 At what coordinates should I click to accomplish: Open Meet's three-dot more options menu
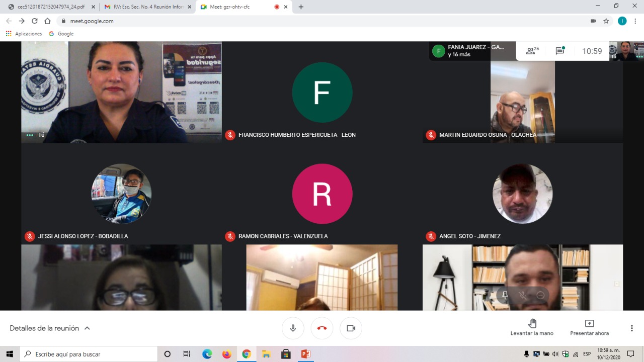631,328
